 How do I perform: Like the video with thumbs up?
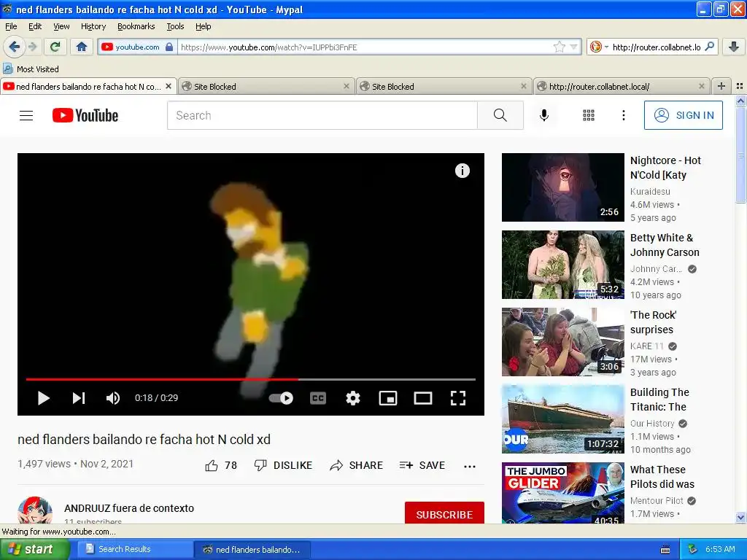[220, 465]
